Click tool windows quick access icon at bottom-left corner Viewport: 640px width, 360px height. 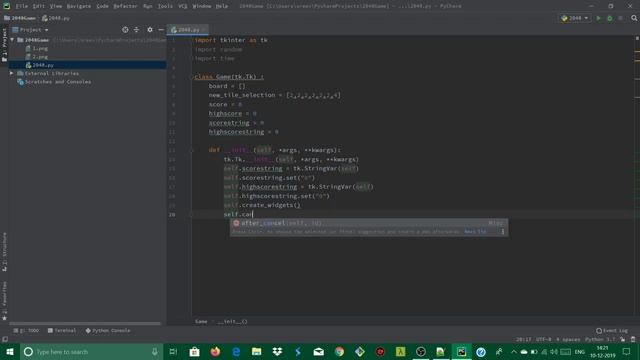(x=5, y=339)
